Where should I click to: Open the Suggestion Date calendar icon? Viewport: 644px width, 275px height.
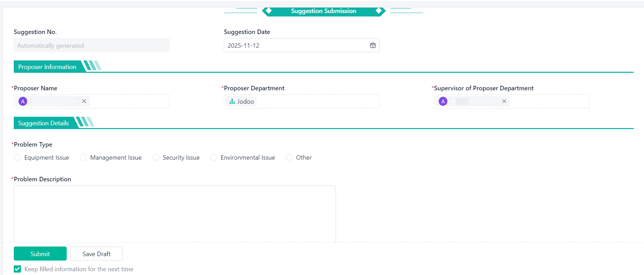coord(373,45)
